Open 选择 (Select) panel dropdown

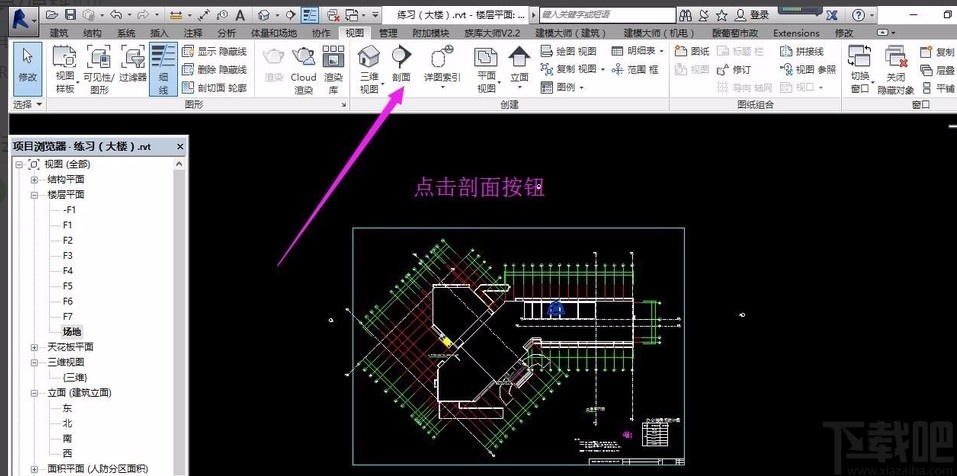click(x=27, y=104)
